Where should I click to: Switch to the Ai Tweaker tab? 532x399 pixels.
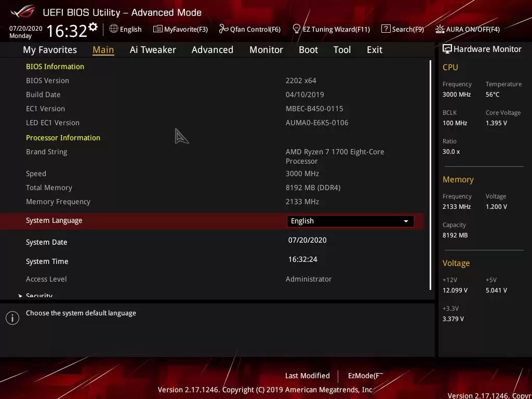[x=153, y=49]
